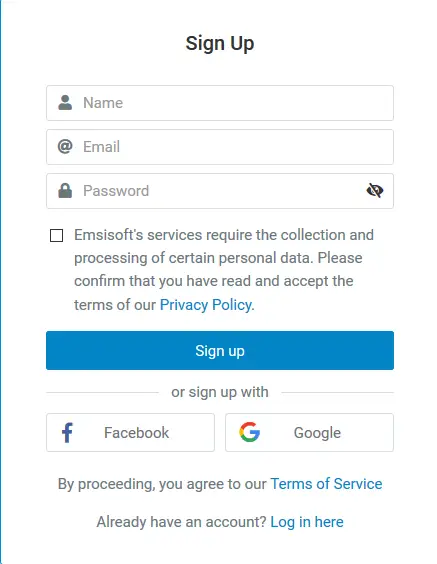Check the Privacy Policy consent checkbox
This screenshot has height=564, width=437.
[56, 236]
